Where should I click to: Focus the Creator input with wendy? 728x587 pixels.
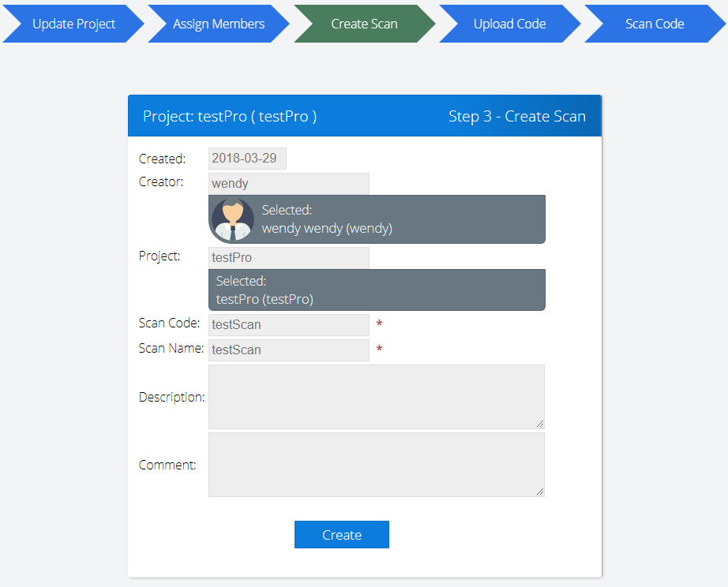tap(289, 183)
